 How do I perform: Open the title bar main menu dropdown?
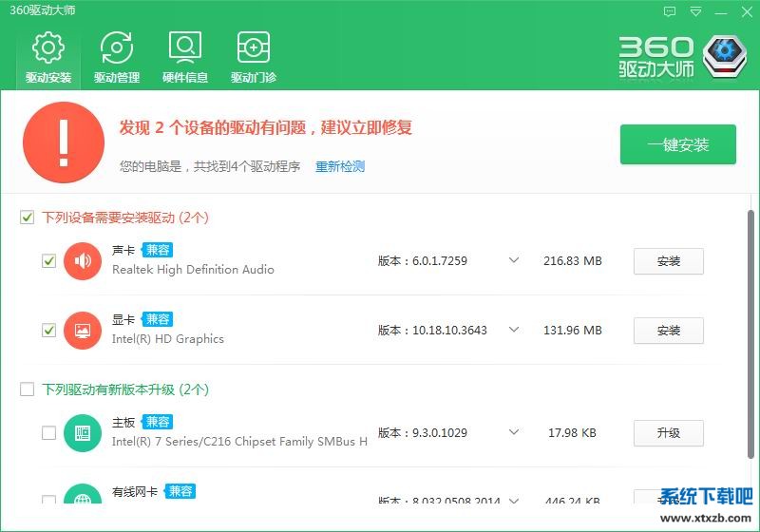pos(695,11)
